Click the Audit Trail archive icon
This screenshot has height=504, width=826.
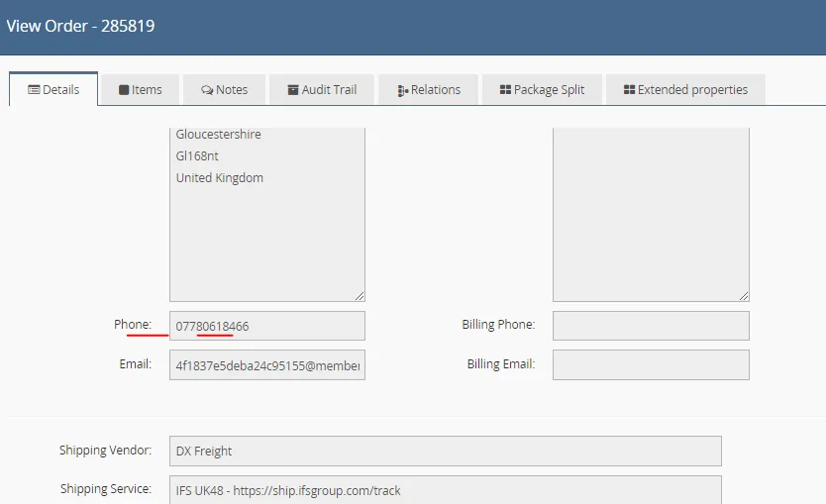[293, 90]
